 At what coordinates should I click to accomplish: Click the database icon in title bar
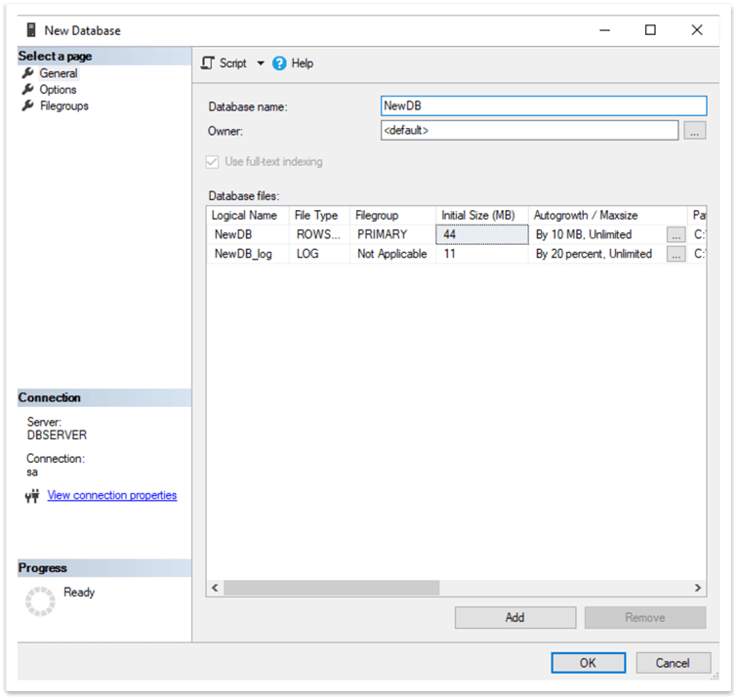(x=30, y=30)
